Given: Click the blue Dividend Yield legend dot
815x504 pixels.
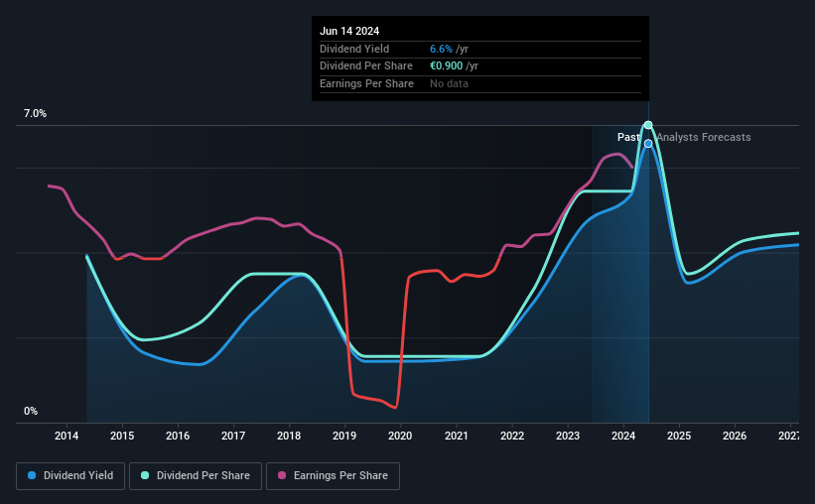Looking at the screenshot, I should click(x=32, y=475).
